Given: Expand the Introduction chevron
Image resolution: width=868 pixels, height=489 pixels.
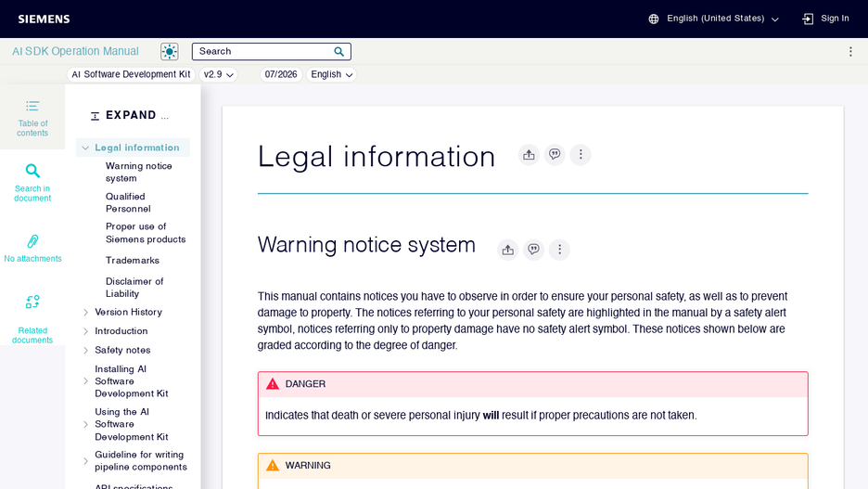Looking at the screenshot, I should pyautogui.click(x=85, y=331).
